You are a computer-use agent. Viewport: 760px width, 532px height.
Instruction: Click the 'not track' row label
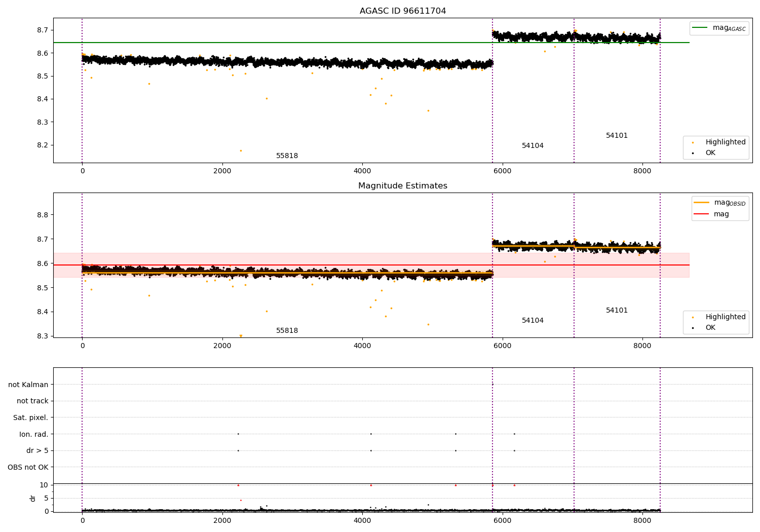32,401
